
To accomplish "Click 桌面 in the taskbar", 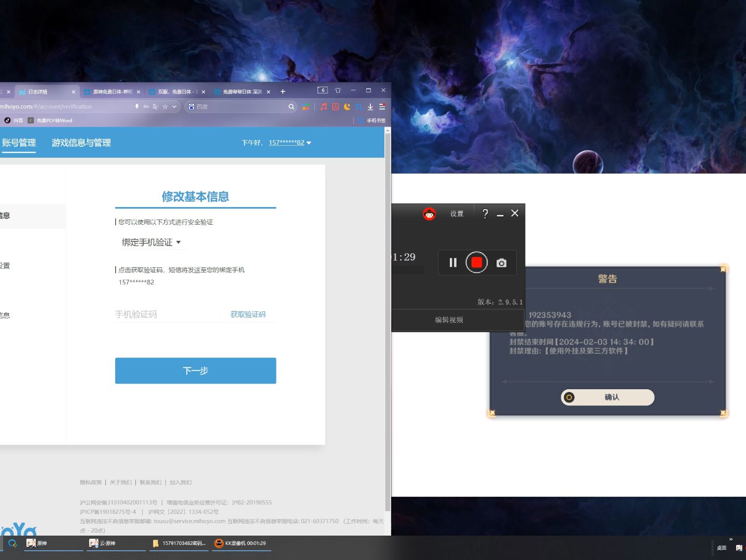I will click(722, 548).
